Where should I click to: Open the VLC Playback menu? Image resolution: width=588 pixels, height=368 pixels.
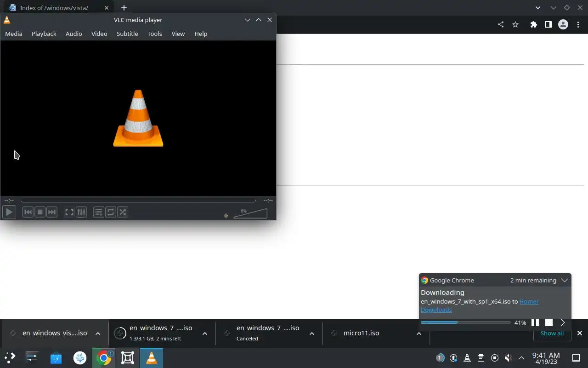44,34
